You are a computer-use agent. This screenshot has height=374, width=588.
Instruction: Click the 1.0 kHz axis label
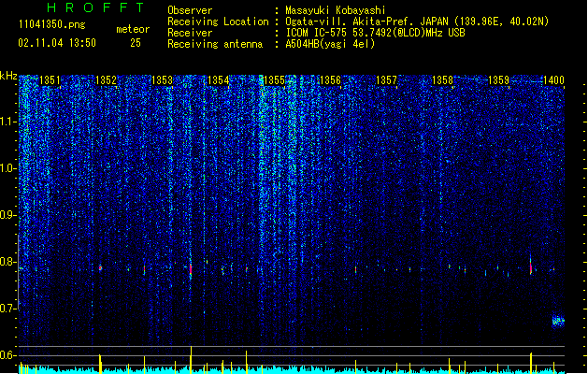pyautogui.click(x=7, y=168)
